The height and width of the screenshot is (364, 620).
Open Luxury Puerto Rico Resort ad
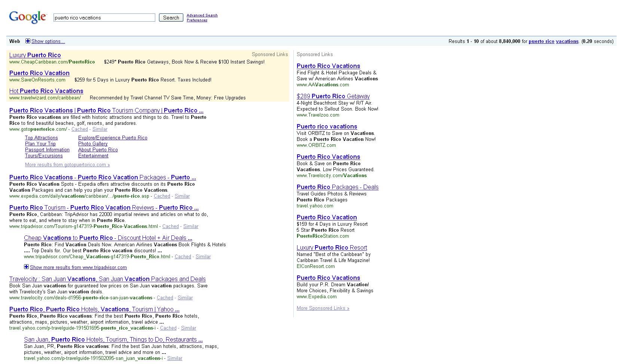(x=332, y=247)
